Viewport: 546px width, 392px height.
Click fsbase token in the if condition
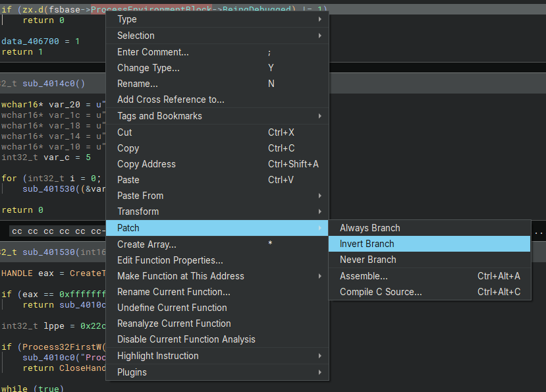(x=65, y=9)
